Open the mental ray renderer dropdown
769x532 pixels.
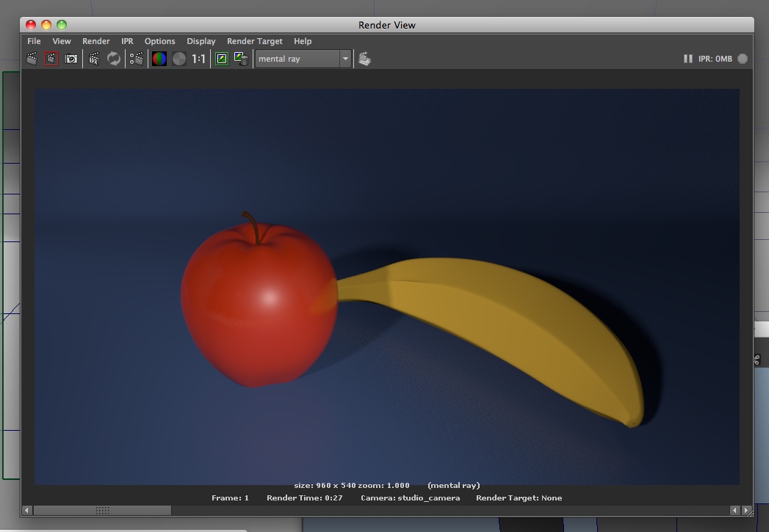click(x=303, y=59)
